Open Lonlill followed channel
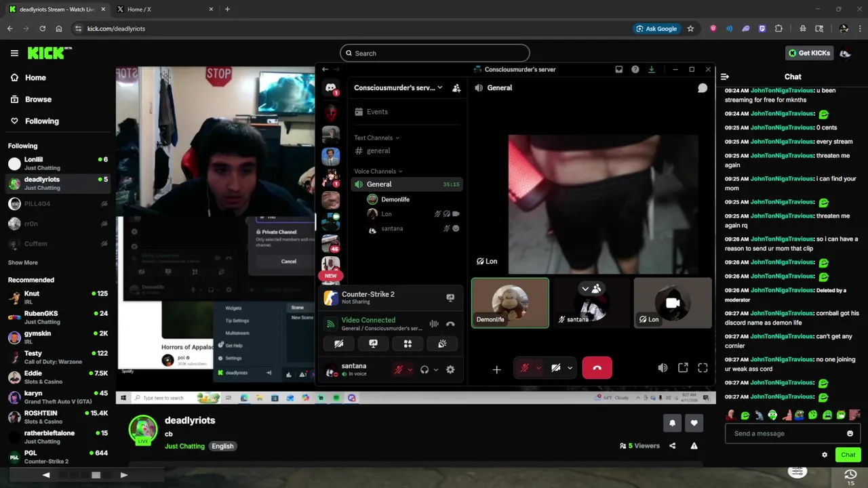 pos(58,163)
